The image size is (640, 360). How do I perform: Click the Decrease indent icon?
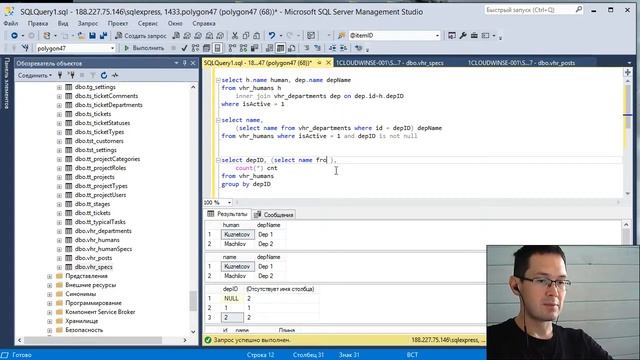click(333, 48)
